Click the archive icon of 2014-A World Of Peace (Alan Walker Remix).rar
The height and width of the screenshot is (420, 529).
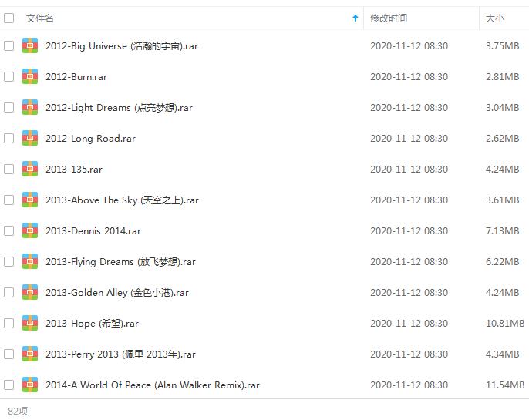pyautogui.click(x=30, y=385)
